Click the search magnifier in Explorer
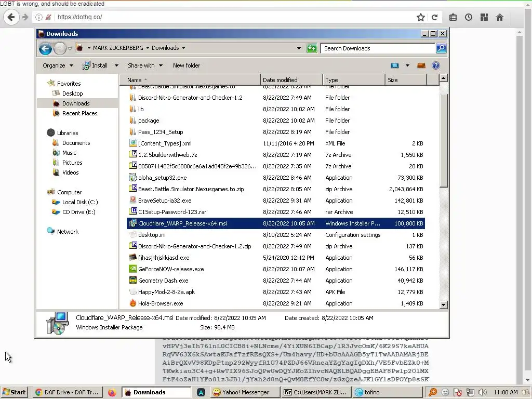 coord(441,48)
